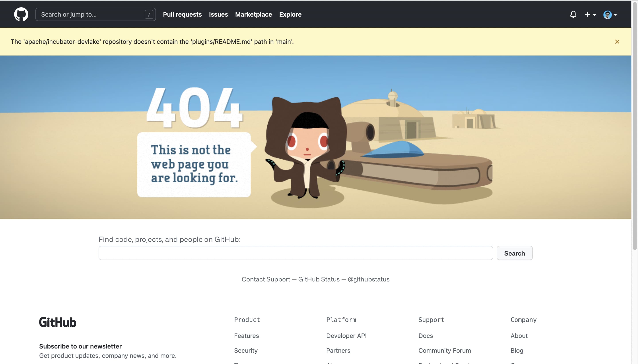Open the Marketplace menu item
This screenshot has width=638, height=364.
click(x=254, y=14)
